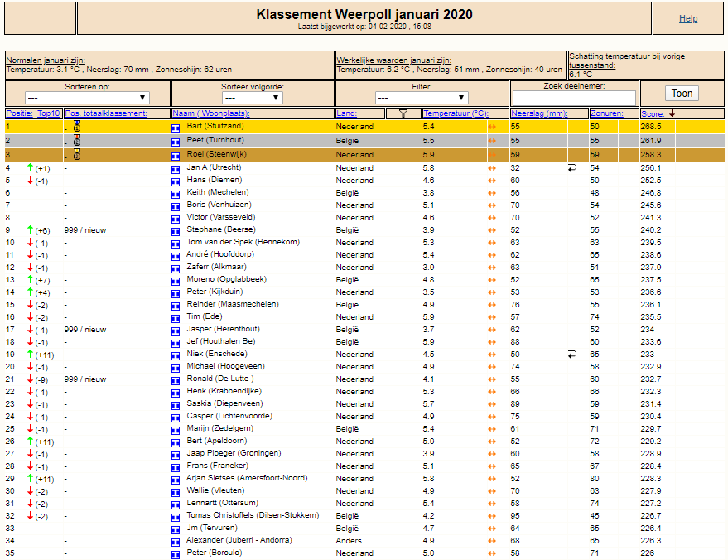
Task: Click the red sort arrow next to Score
Action: pyautogui.click(x=672, y=113)
